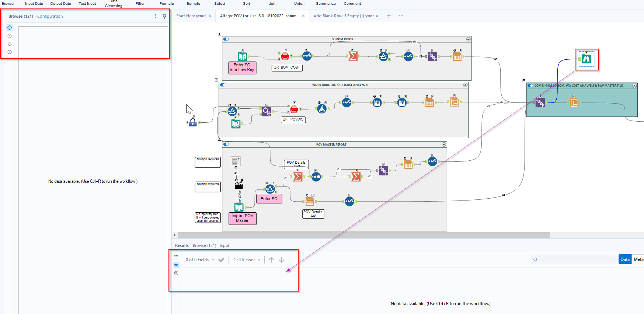Toggle the WORK ORDER REPORT container switch
The image size is (644, 314).
click(223, 85)
